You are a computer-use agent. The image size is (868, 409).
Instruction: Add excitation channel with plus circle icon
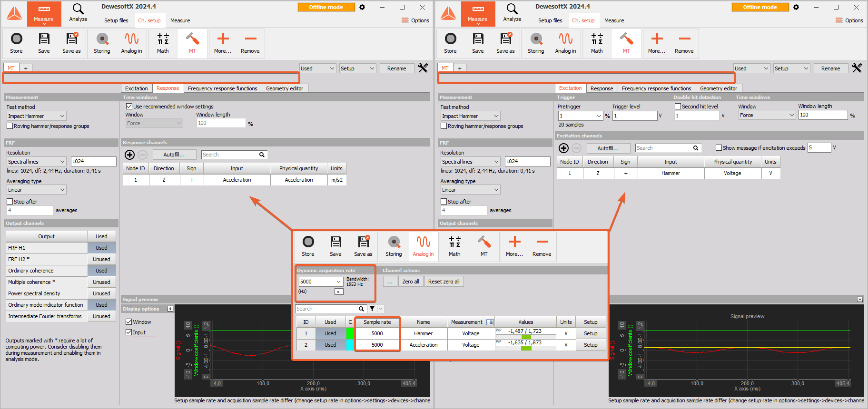563,148
